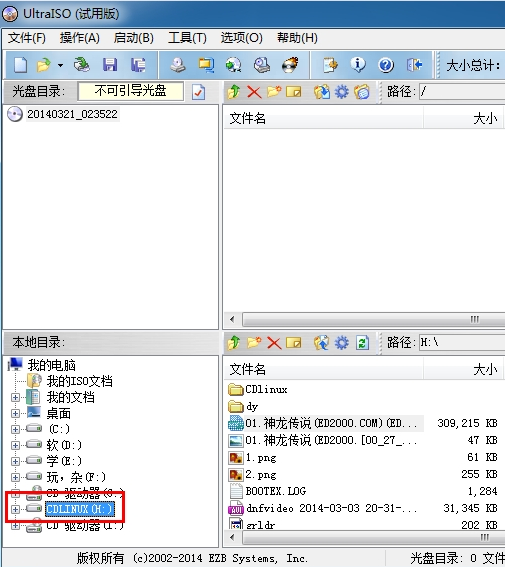505x567 pixels.
Task: Open the dropdown arrow beside Open icon
Action: [60, 65]
